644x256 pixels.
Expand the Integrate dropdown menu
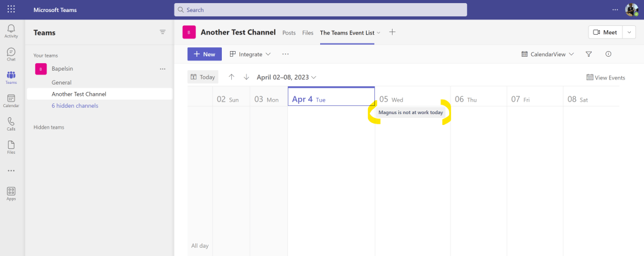250,54
